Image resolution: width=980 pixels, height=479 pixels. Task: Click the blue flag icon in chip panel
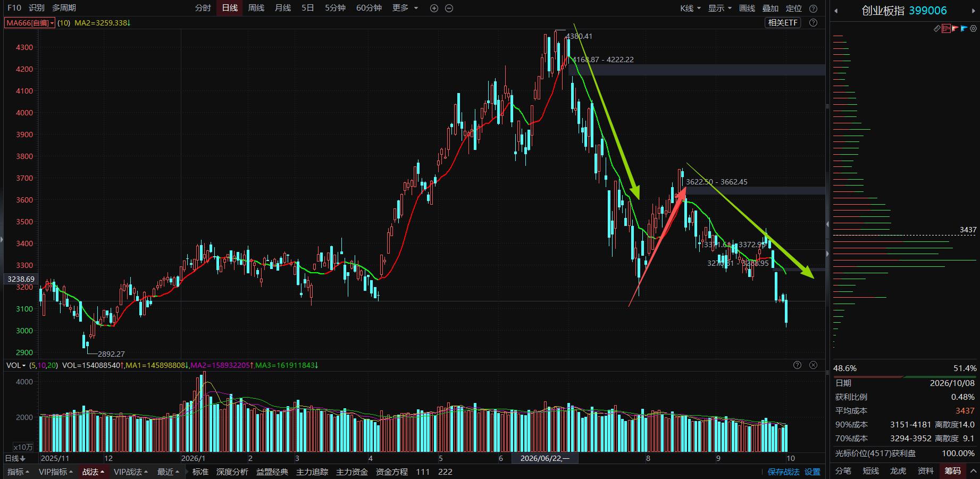tap(964, 29)
